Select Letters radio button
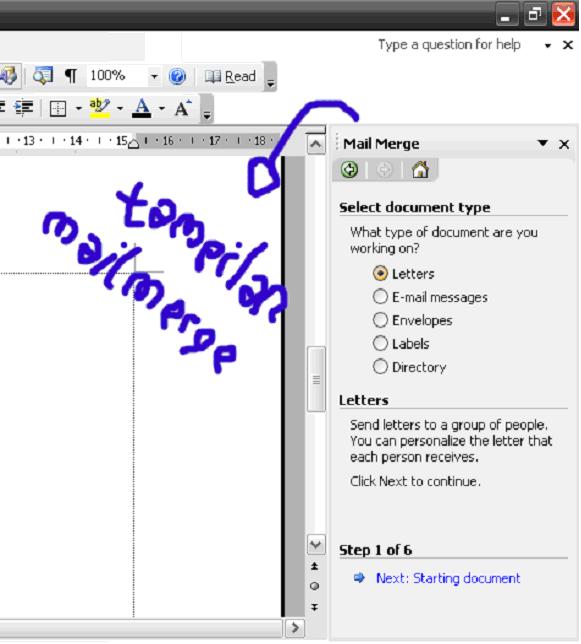Screen dimensions: 581x644 click(380, 274)
